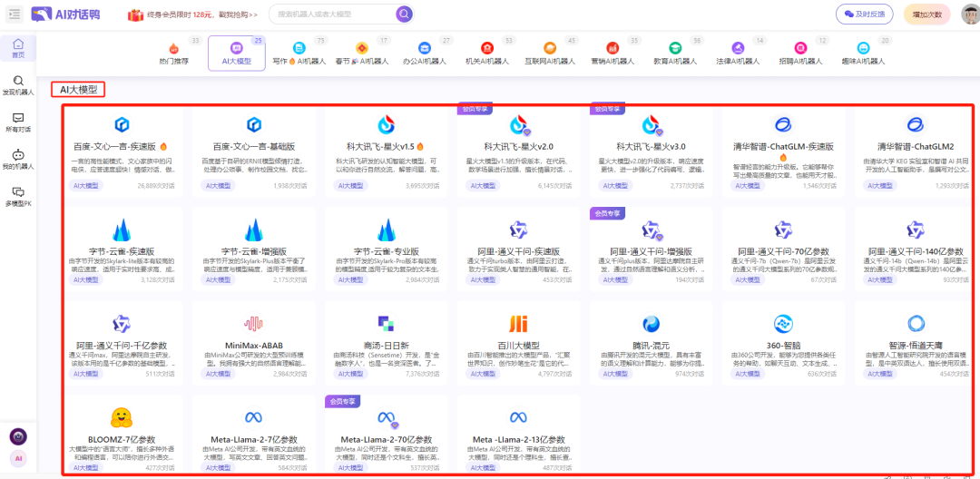
Task: Open 我的机器人 in the sidebar
Action: [x=18, y=160]
